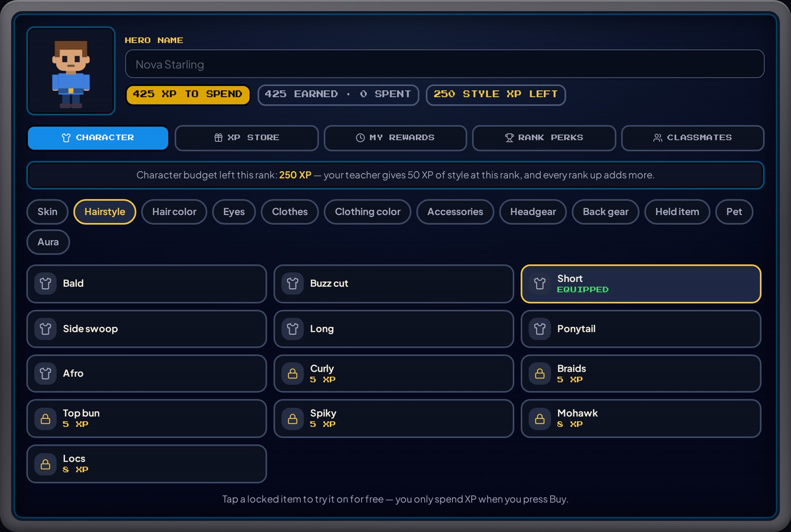Screen dimensions: 791x532
Task: Click the '5 XP' price on Curly
Action: (x=323, y=380)
